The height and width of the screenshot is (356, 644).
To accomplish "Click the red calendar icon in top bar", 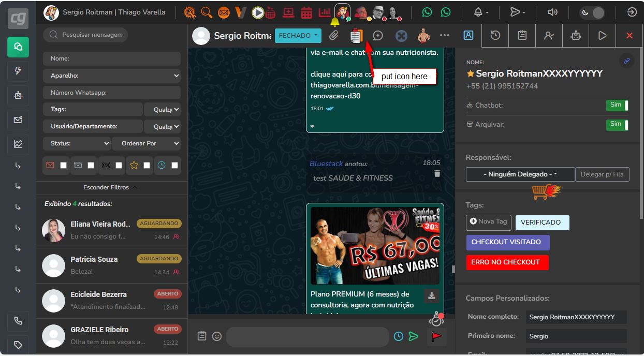I will (306, 12).
